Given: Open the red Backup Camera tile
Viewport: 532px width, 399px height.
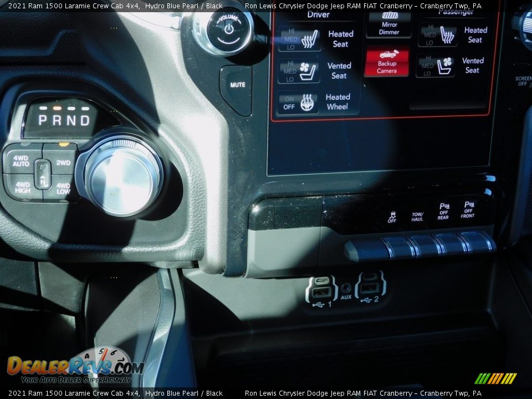Looking at the screenshot, I should coord(387,62).
